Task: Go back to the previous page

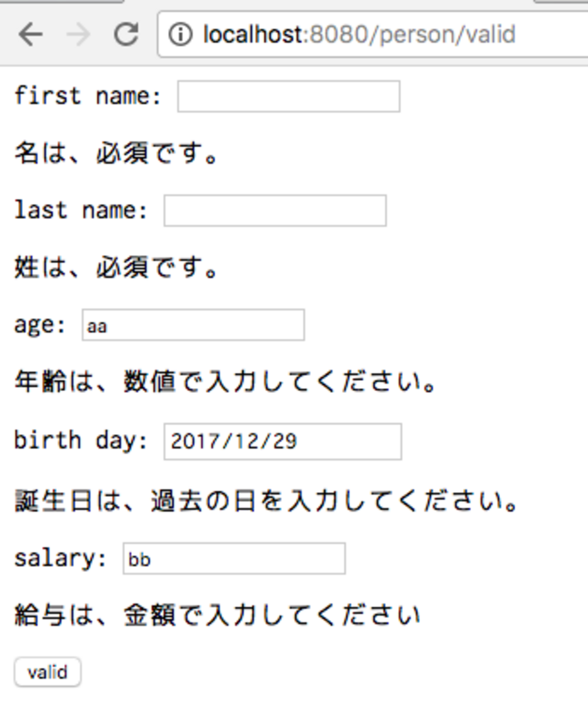Action: point(30,34)
